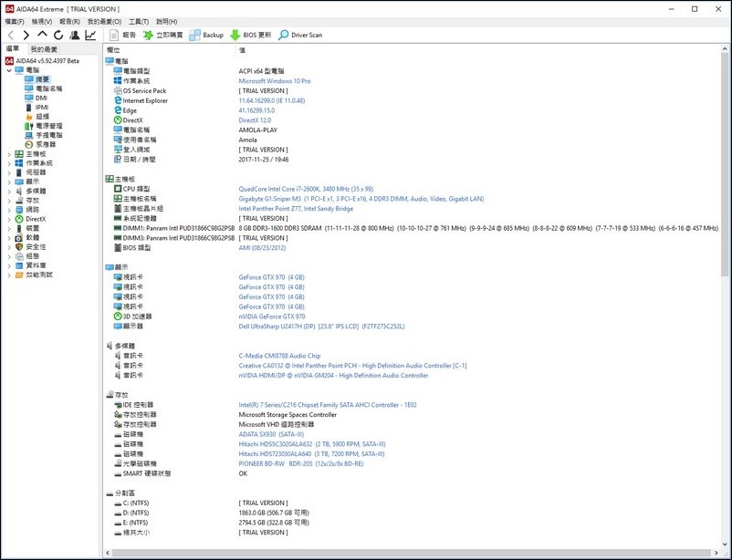Open the 檔案(F) menu

(15, 22)
